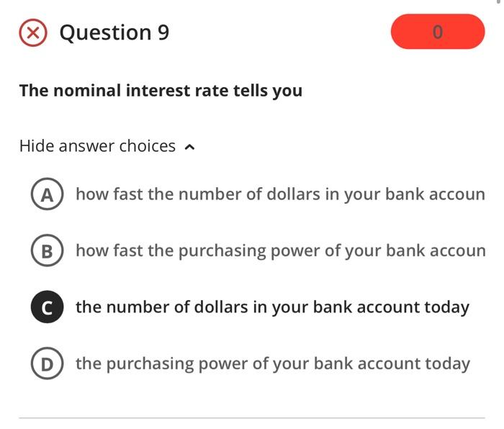This screenshot has width=504, height=429.
Task: Click the word "today" in choice D
Action: click(447, 363)
